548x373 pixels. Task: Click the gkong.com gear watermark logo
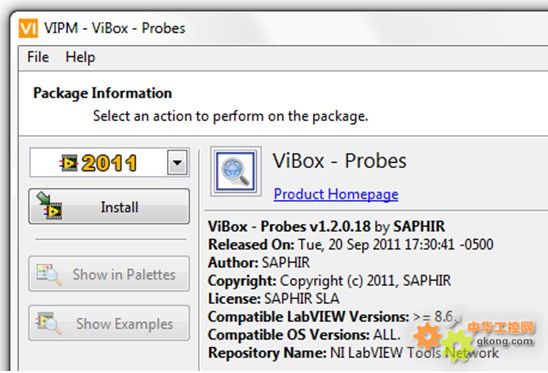click(x=474, y=340)
